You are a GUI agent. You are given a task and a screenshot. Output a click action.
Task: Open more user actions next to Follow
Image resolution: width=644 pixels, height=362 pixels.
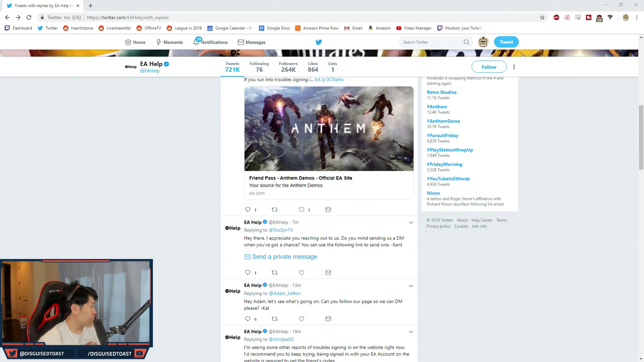pos(514,67)
